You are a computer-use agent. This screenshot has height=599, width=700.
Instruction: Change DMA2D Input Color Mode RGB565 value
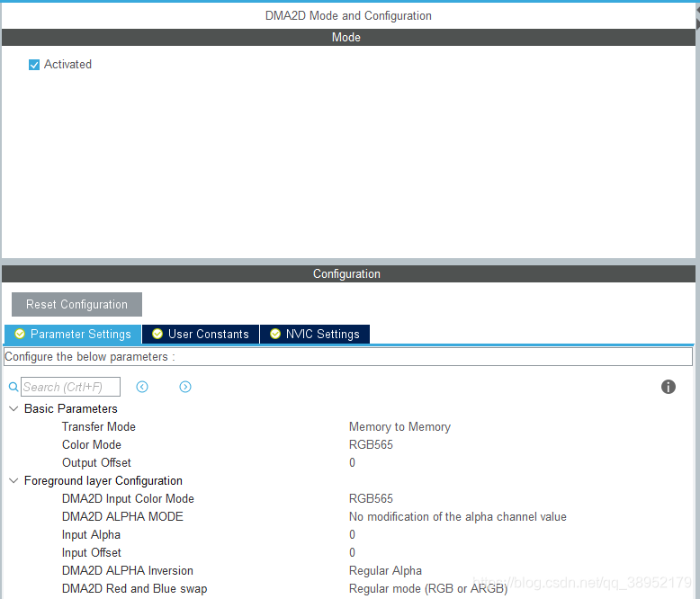371,498
